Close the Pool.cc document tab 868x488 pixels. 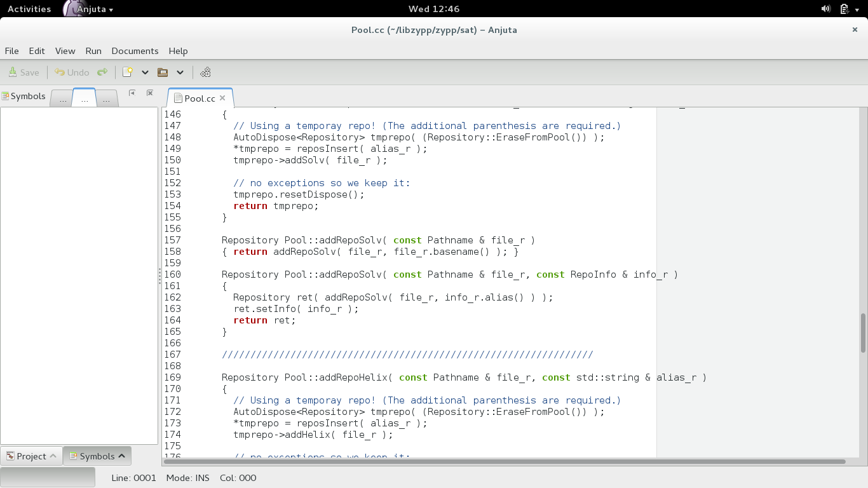pyautogui.click(x=222, y=98)
